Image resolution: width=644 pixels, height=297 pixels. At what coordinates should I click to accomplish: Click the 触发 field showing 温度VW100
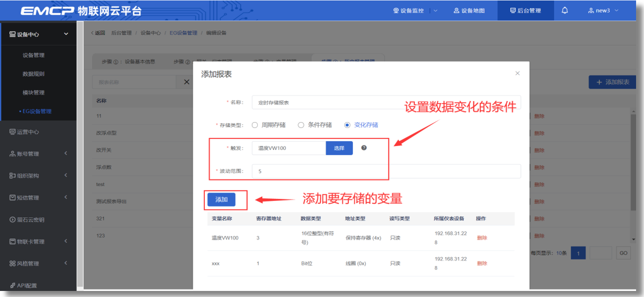289,148
